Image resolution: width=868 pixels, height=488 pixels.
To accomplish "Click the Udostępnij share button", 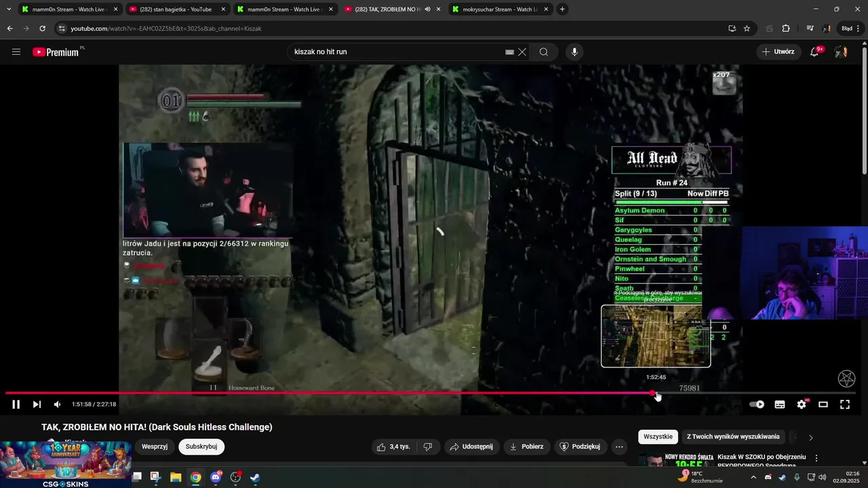I will click(x=471, y=447).
